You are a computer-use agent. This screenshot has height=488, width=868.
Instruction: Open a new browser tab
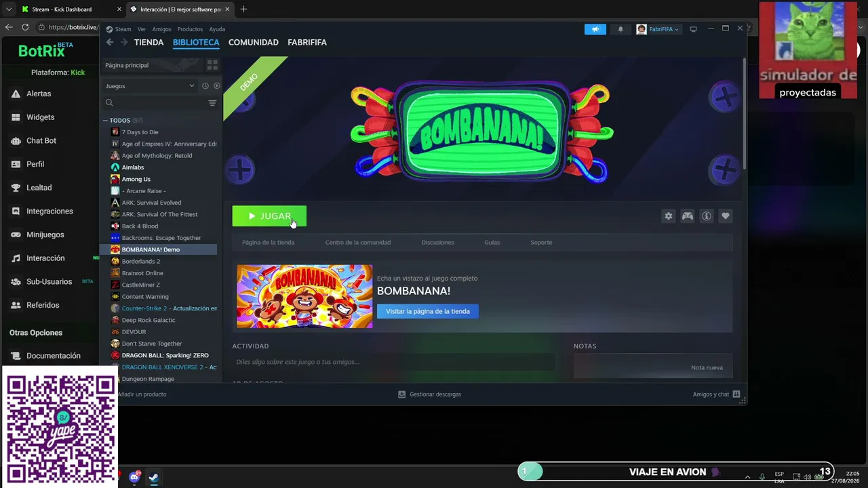[x=243, y=9]
